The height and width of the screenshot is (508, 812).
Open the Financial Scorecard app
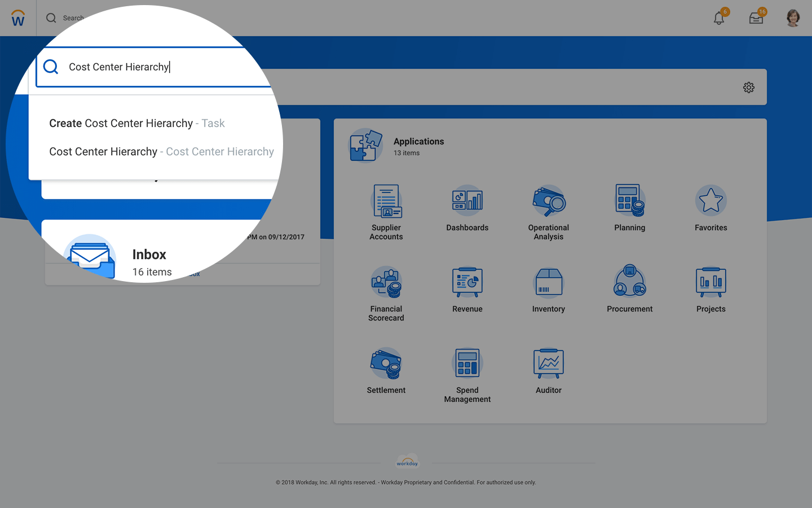tap(386, 283)
